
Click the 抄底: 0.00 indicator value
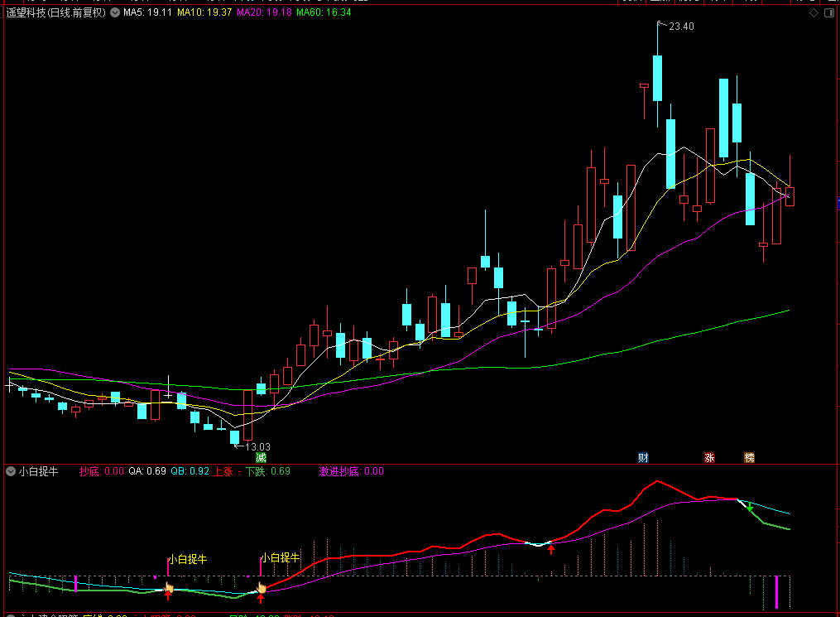click(x=101, y=472)
